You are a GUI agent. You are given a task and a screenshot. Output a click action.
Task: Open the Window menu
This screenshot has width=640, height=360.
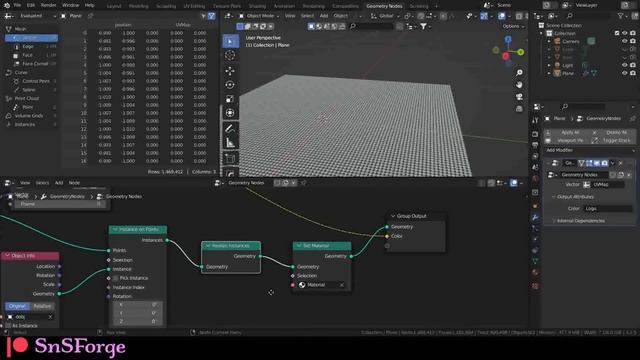click(70, 5)
